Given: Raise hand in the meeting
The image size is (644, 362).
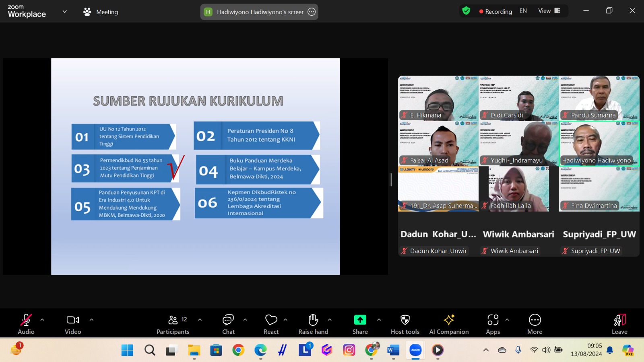Looking at the screenshot, I should coord(313,323).
